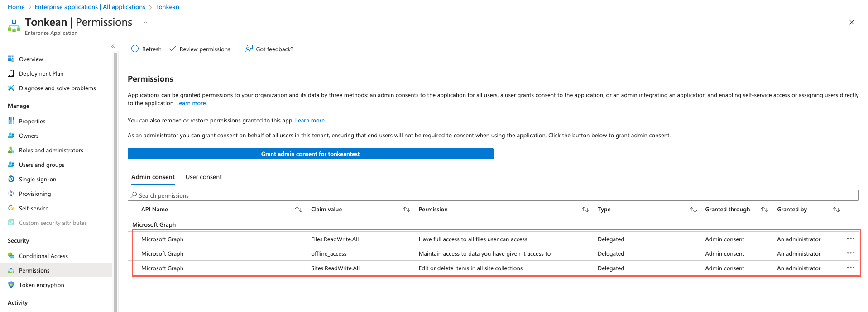Collapse the left navigation sidebar

(113, 46)
